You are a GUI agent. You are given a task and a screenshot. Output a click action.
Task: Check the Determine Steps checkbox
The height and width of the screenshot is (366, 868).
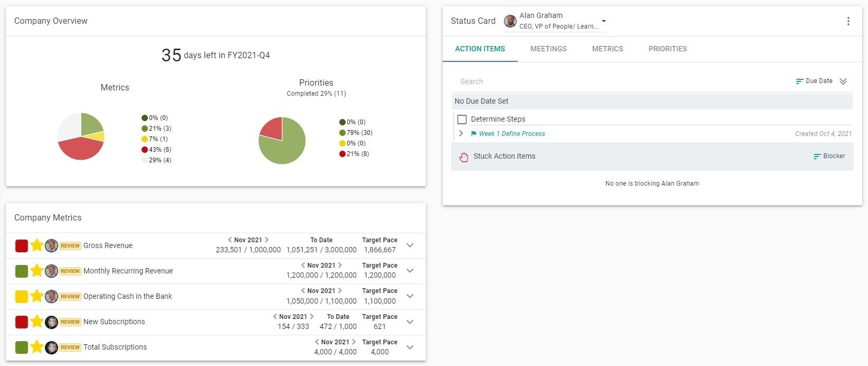(x=462, y=120)
